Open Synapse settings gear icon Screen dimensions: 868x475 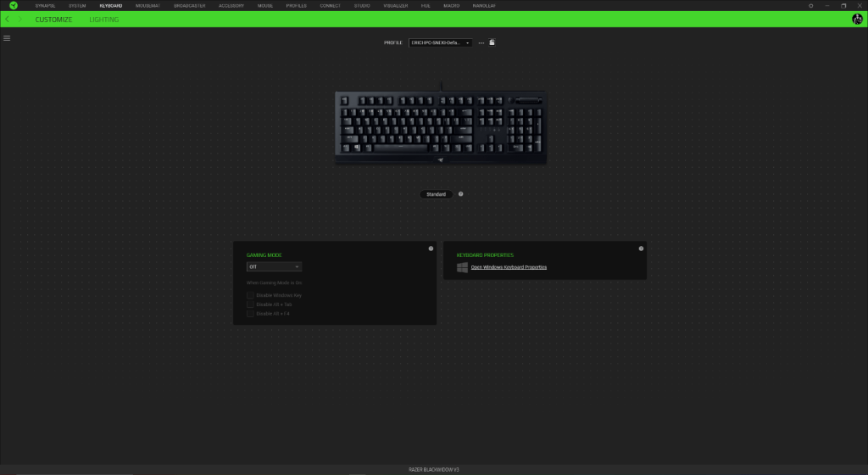pos(811,6)
